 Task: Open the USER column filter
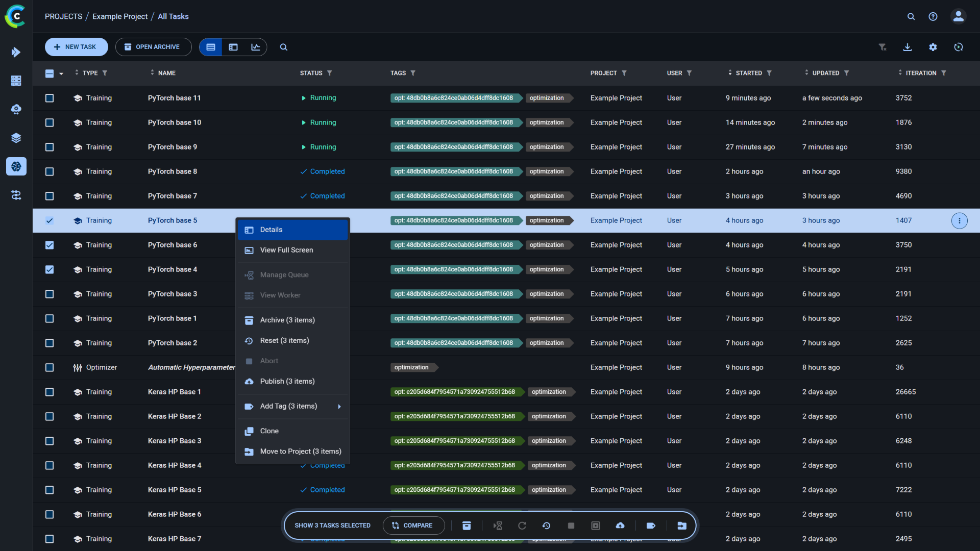(689, 73)
